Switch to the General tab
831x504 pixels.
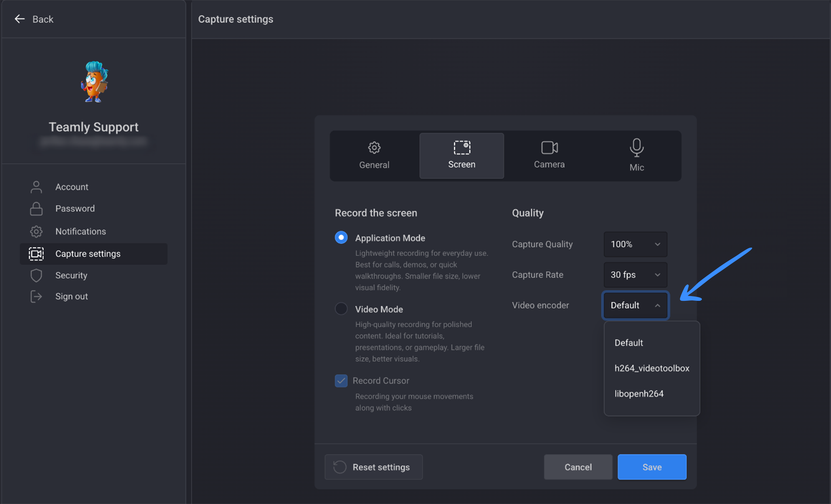374,156
